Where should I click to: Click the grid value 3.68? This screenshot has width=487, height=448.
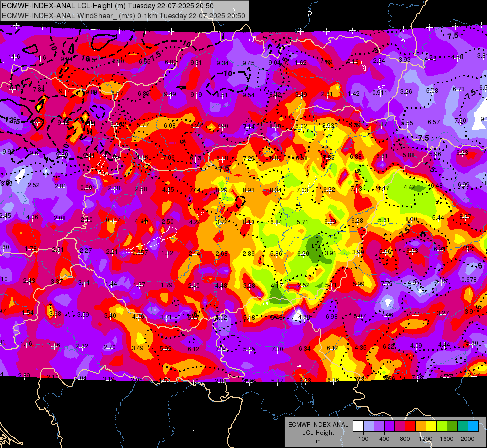click(x=55, y=313)
